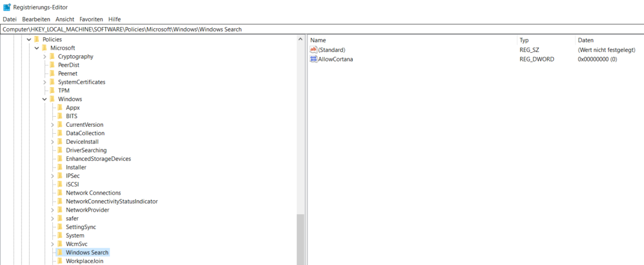Click the REG_DWORD type cell

(x=537, y=59)
